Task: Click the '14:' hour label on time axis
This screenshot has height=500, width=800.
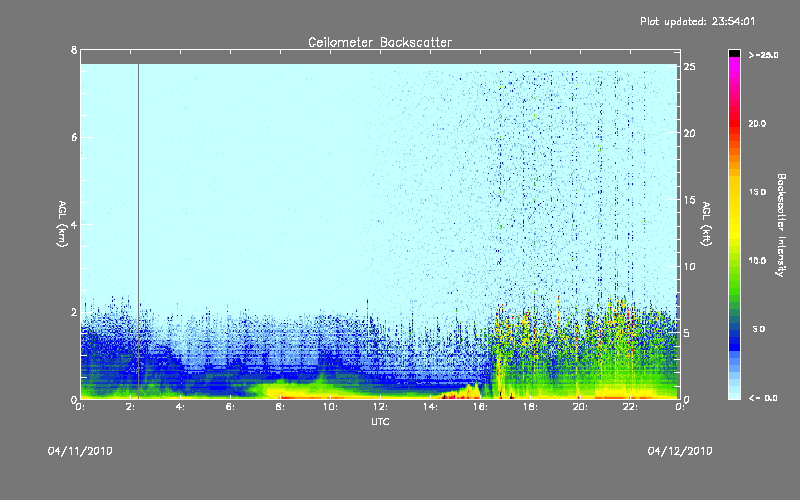Action: pyautogui.click(x=430, y=407)
